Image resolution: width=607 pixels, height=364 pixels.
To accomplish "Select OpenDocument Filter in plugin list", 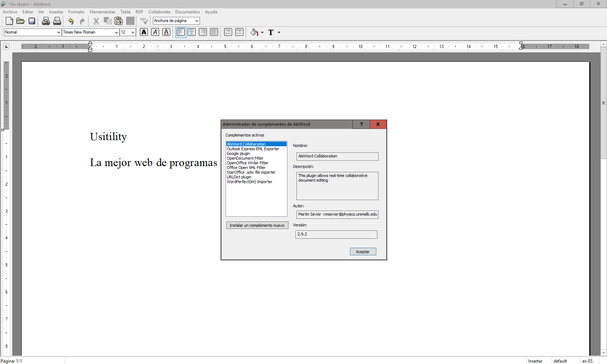I will (x=245, y=158).
